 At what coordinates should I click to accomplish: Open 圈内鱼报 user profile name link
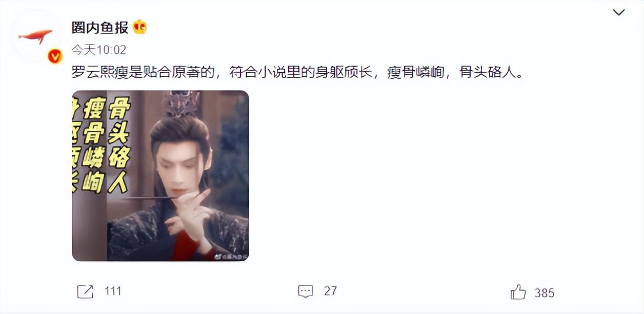pos(100,27)
